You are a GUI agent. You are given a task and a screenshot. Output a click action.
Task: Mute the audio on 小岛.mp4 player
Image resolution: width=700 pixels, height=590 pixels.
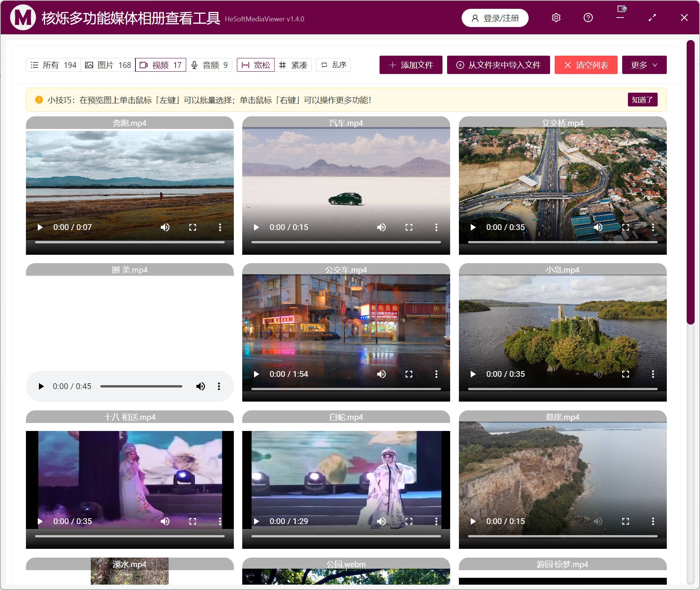point(598,374)
